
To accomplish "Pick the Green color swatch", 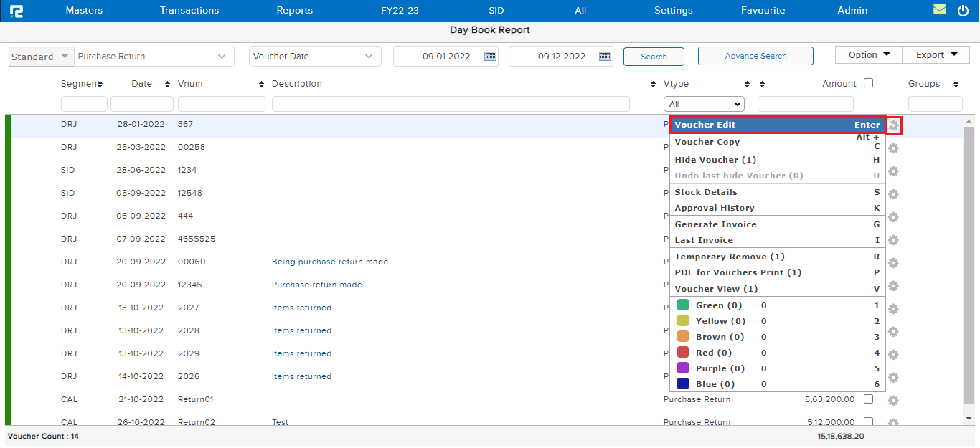I will pyautogui.click(x=683, y=305).
